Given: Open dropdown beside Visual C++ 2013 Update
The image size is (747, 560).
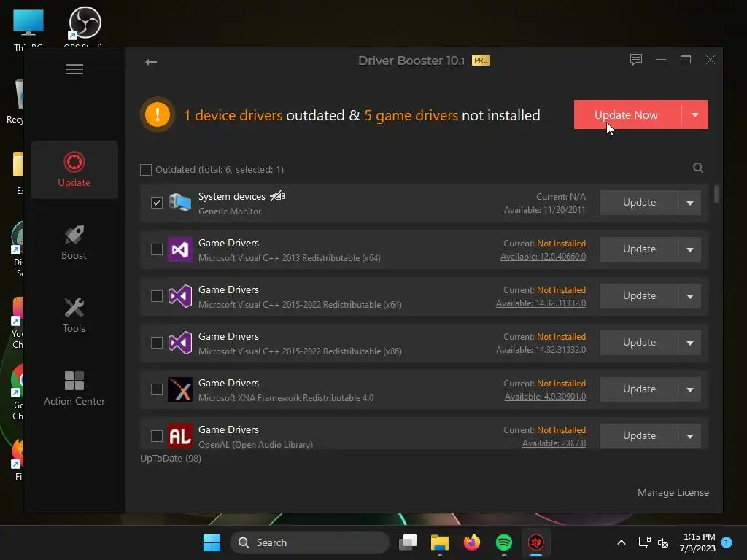Looking at the screenshot, I should point(690,249).
